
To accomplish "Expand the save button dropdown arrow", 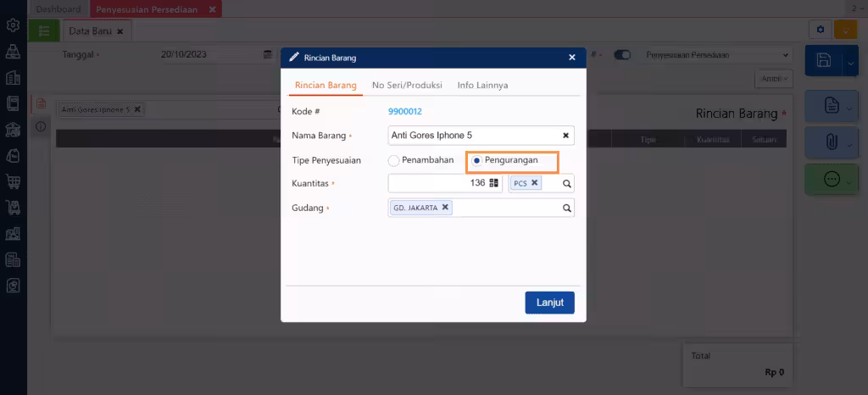I will [x=850, y=64].
